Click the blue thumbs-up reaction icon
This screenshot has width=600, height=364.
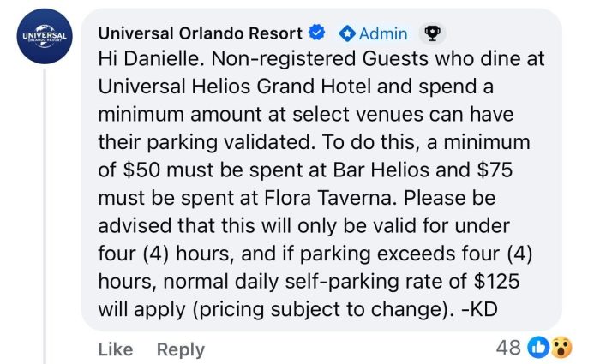(538, 348)
